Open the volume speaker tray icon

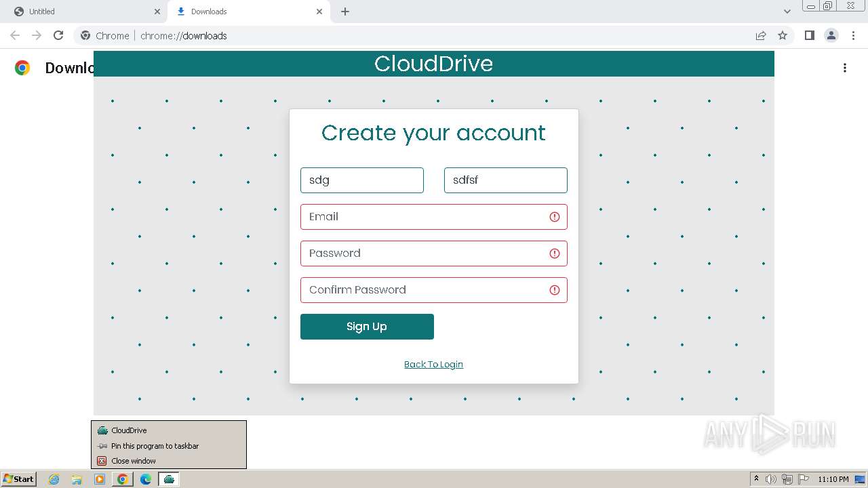(771, 479)
